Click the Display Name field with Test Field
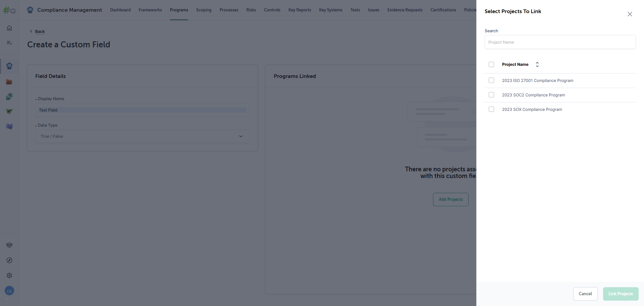 pyautogui.click(x=142, y=110)
